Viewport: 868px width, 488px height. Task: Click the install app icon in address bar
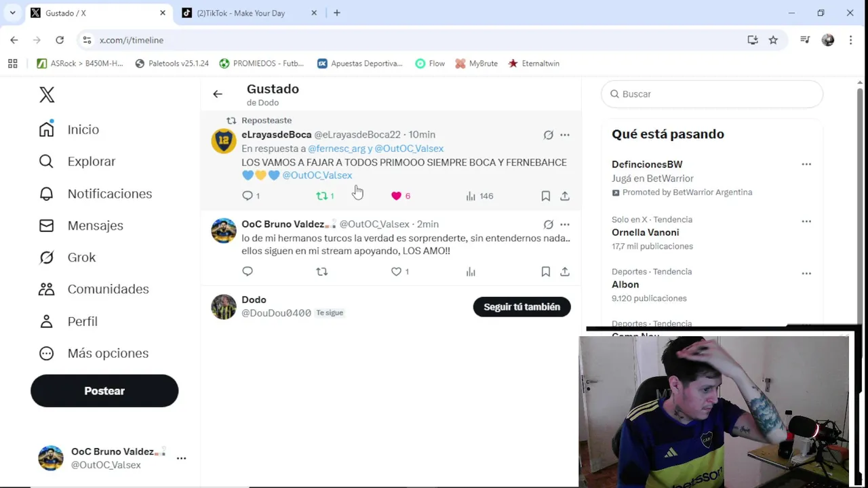click(x=753, y=40)
